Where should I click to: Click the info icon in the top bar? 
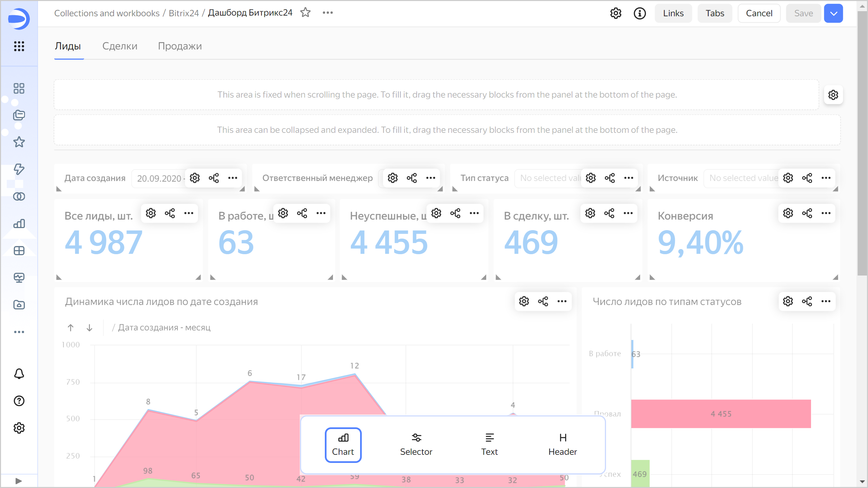click(x=639, y=13)
